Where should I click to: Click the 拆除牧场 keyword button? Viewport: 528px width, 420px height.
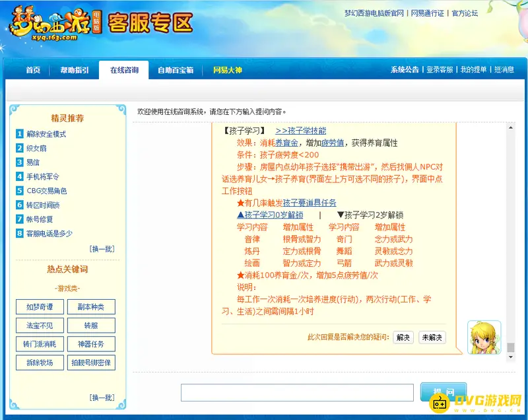(40, 363)
